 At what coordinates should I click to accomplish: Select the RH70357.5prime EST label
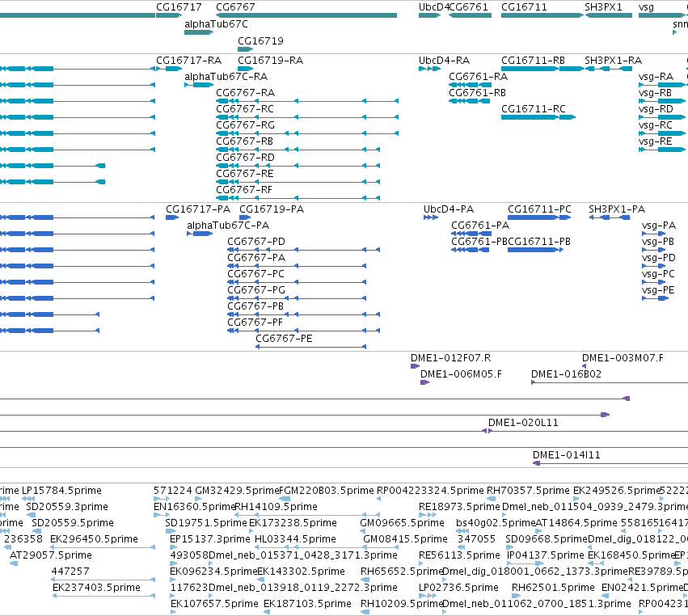(528, 491)
